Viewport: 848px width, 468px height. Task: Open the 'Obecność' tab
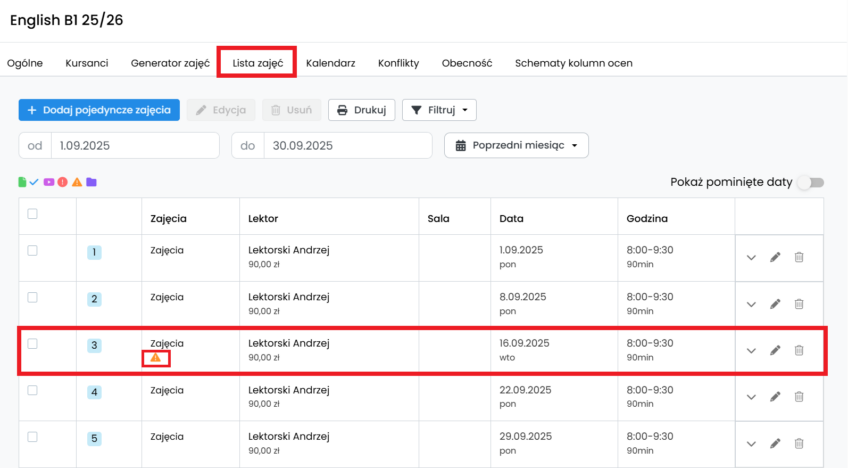click(x=467, y=63)
